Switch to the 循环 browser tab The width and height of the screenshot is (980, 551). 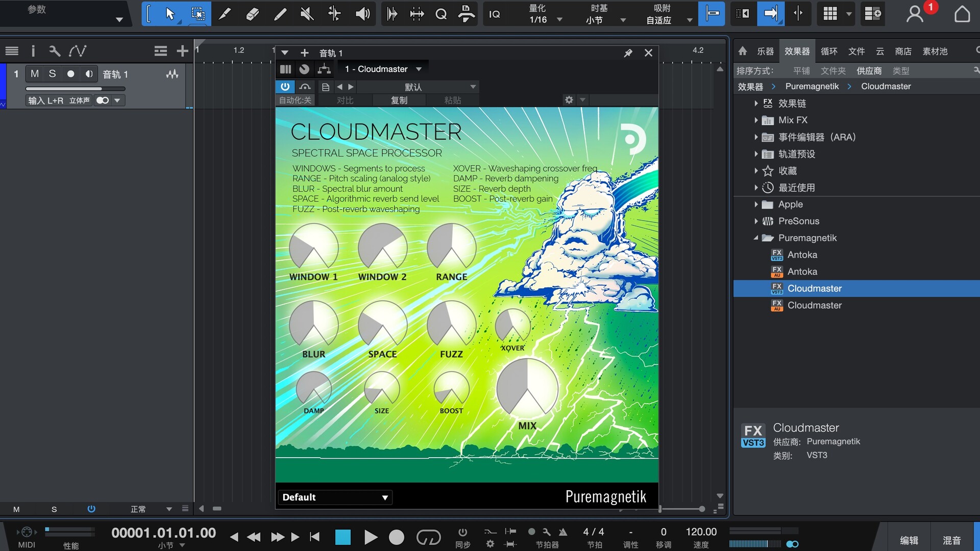point(829,51)
